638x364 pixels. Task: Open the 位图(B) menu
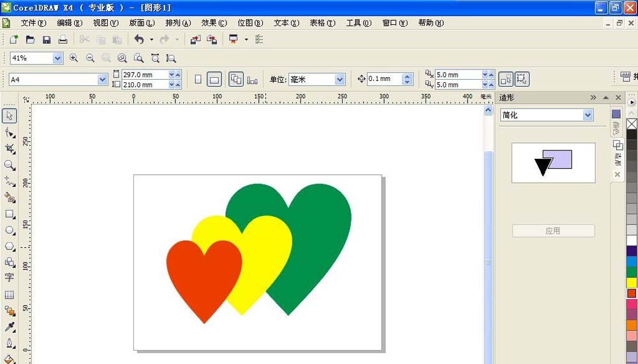pos(250,23)
